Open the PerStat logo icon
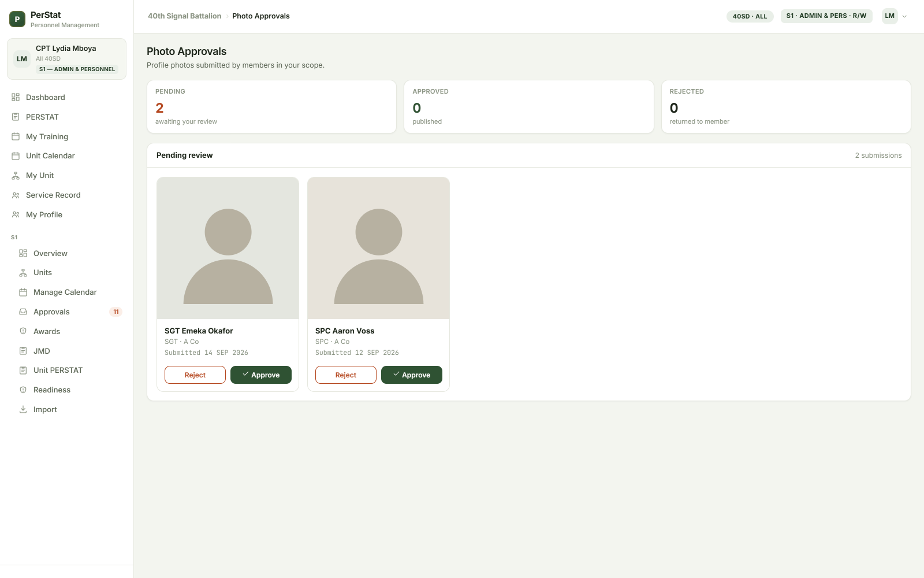 [17, 19]
